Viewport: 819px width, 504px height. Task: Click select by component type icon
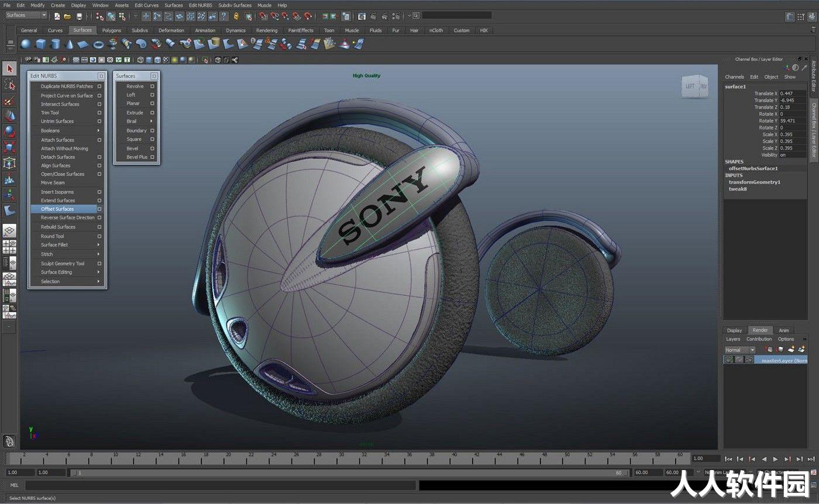[x=122, y=16]
